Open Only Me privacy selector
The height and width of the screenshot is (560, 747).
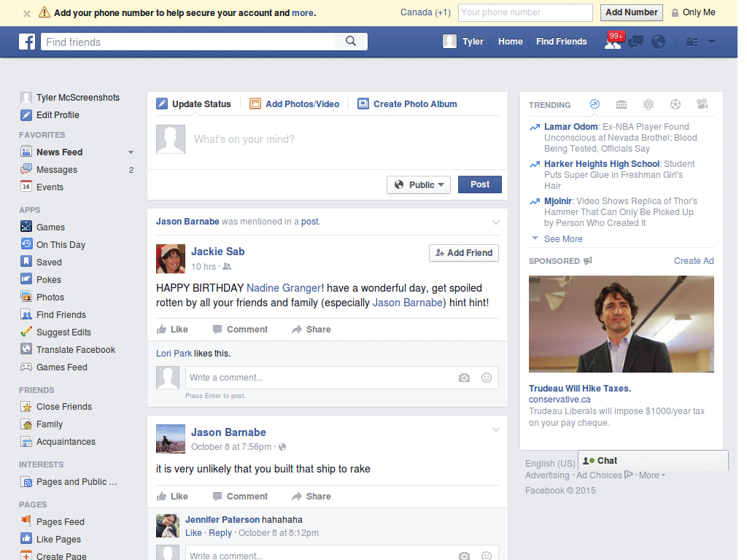coord(693,12)
